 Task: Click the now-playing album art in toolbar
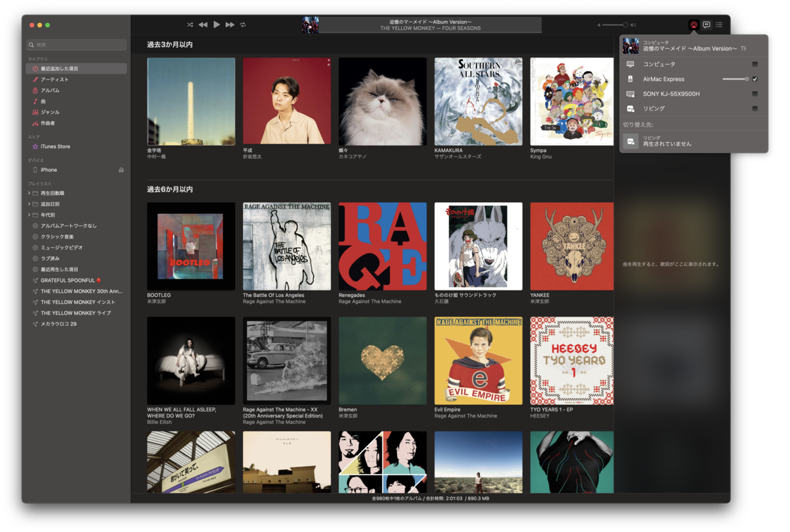tap(310, 25)
